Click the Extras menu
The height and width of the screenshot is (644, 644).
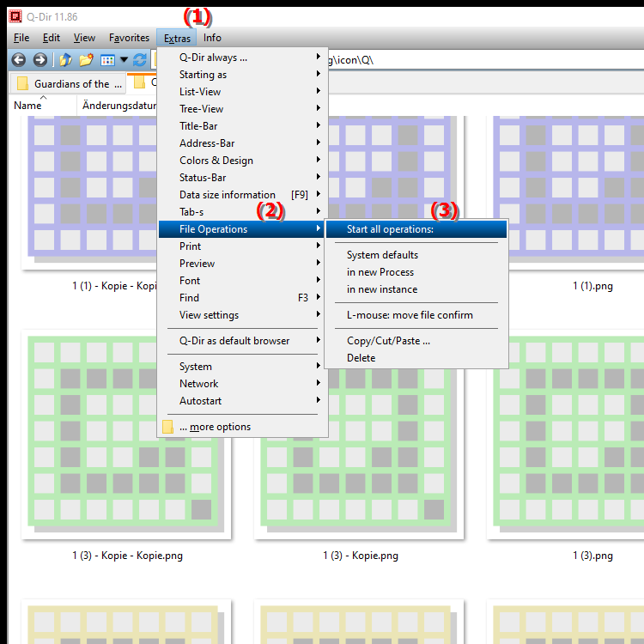177,38
